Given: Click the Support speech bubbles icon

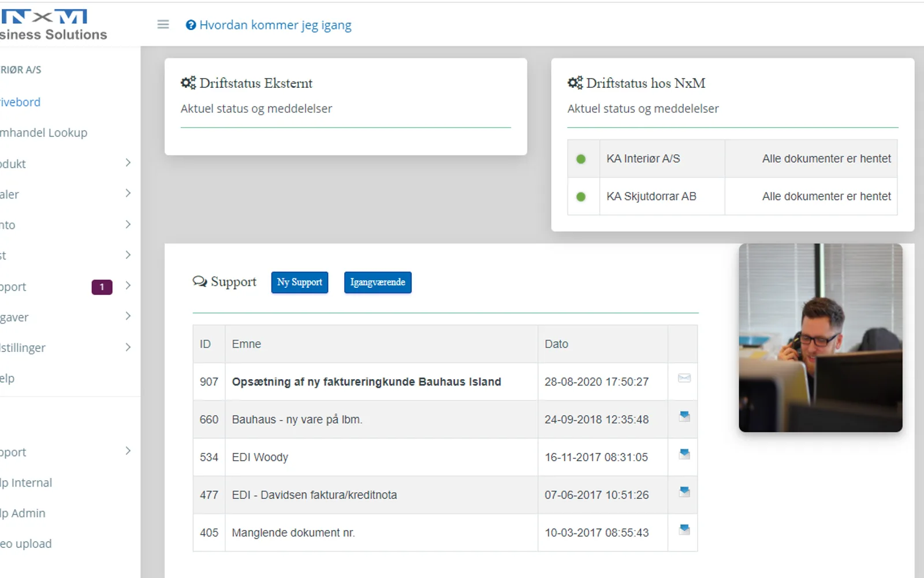Looking at the screenshot, I should pos(200,281).
